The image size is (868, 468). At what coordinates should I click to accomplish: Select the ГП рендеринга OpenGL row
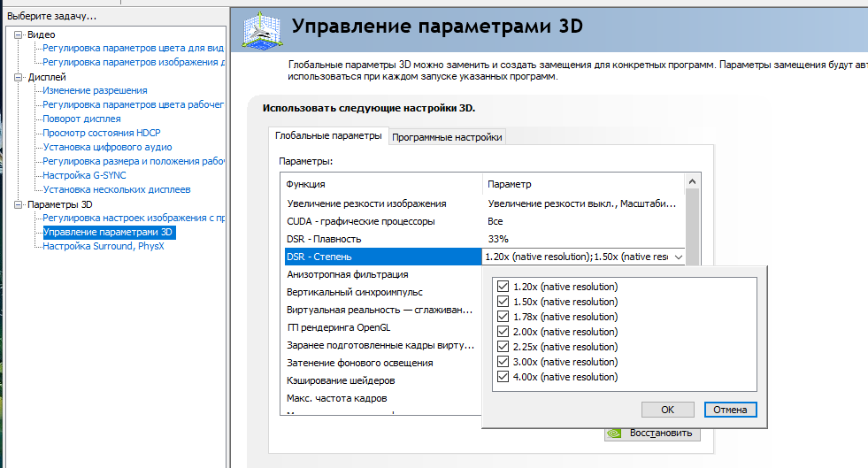(383, 327)
